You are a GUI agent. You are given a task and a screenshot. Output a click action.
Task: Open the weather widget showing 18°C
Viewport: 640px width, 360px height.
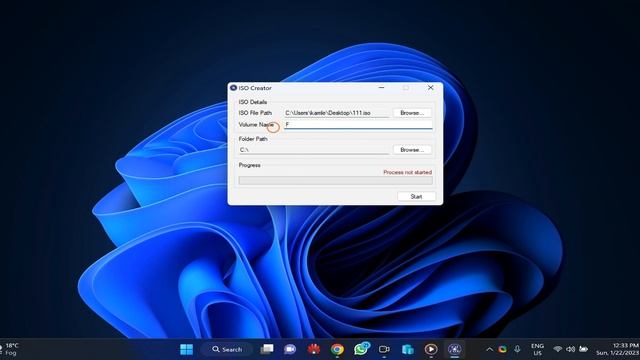(x=10, y=349)
